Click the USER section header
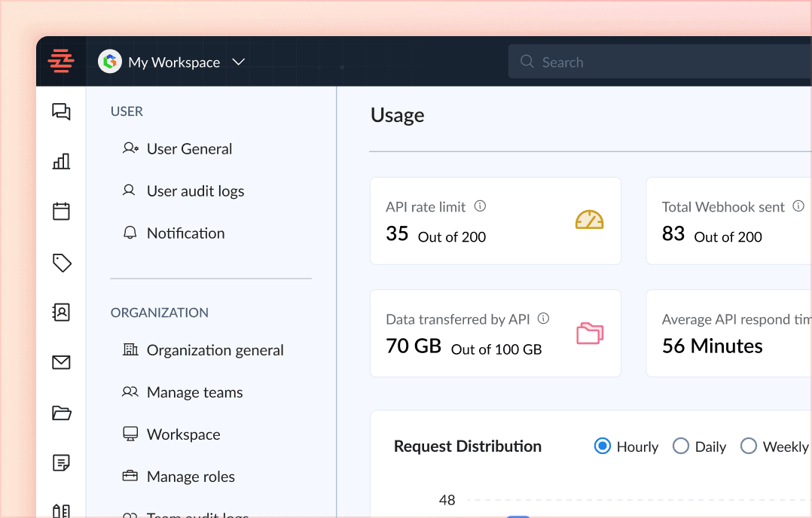This screenshot has width=812, height=518. point(127,111)
